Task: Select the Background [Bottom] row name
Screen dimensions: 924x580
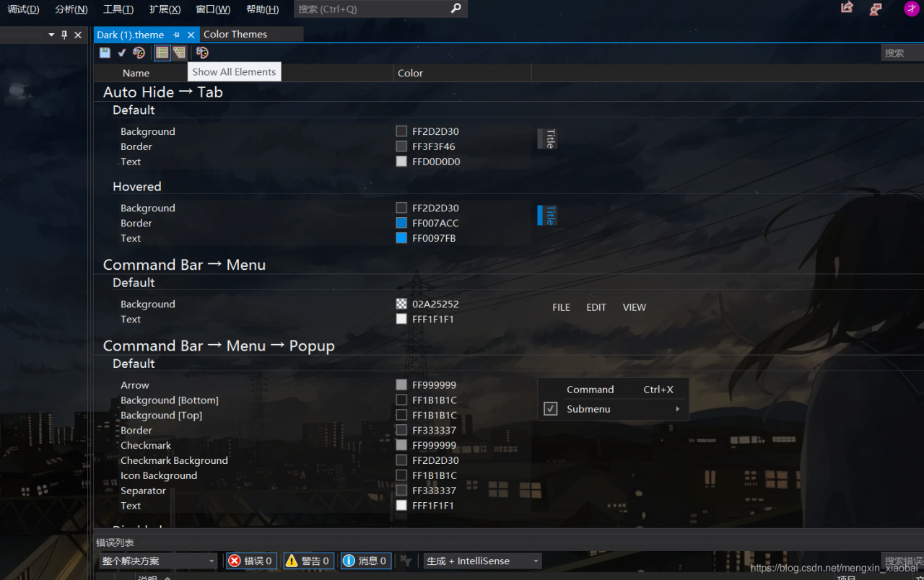Action: [x=170, y=400]
